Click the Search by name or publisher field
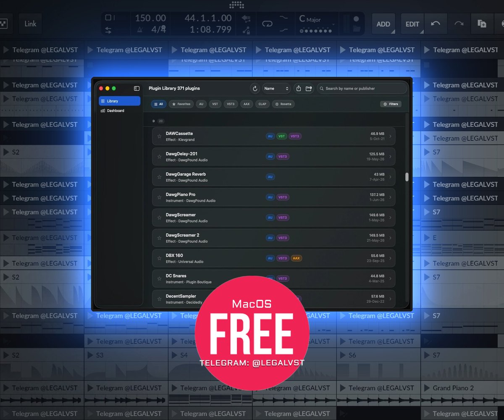Viewport: 504px width, 420px height. click(x=362, y=89)
